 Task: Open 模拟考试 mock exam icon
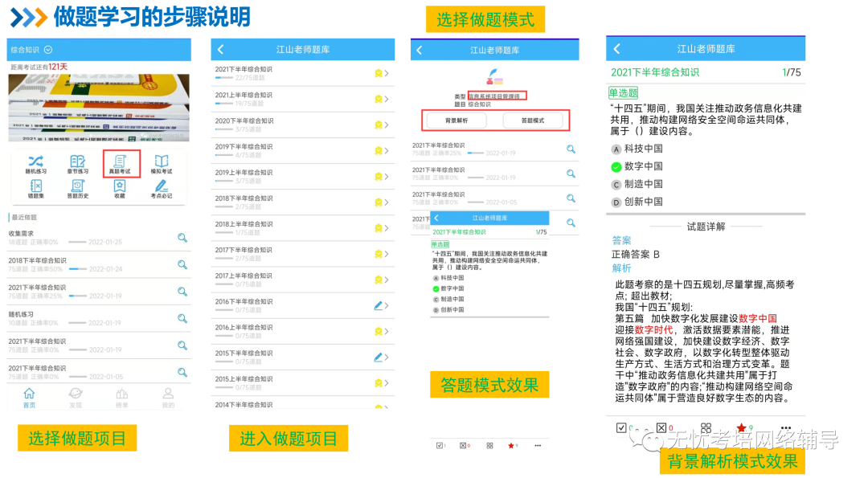pyautogui.click(x=162, y=165)
